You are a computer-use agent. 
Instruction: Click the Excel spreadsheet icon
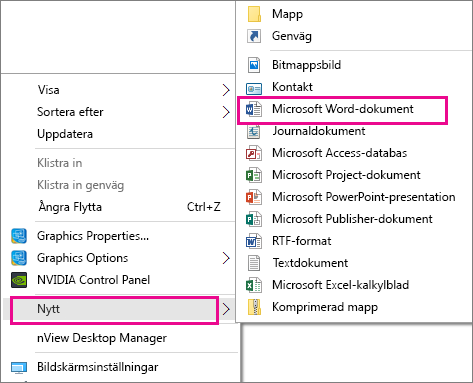tap(254, 285)
